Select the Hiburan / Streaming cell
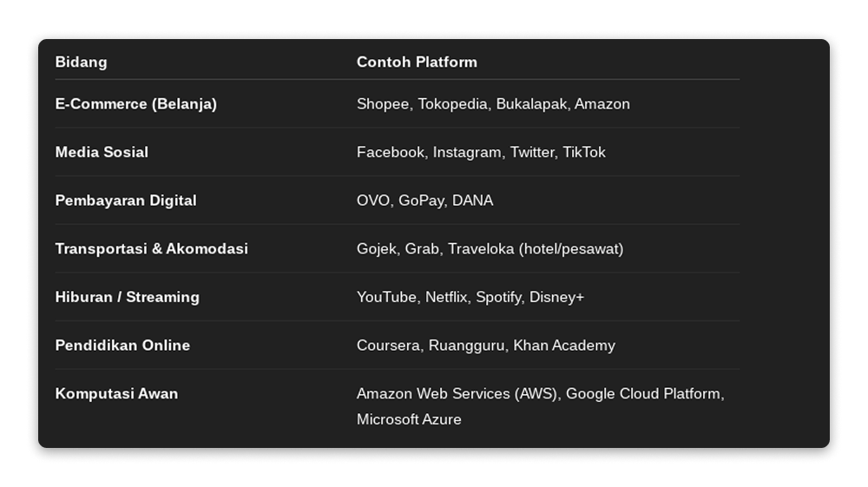The width and height of the screenshot is (868, 487). tap(128, 297)
